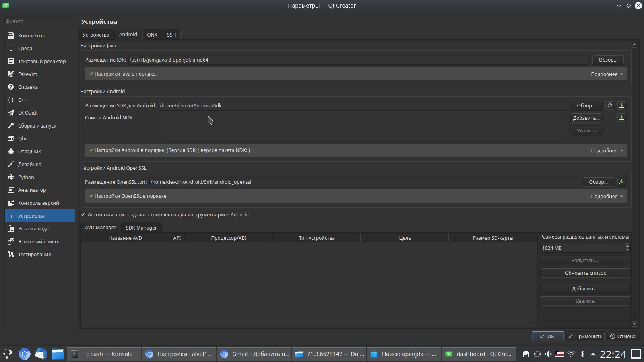Click Обзор button for Android SDK
This screenshot has width=644, height=362.
point(586,105)
